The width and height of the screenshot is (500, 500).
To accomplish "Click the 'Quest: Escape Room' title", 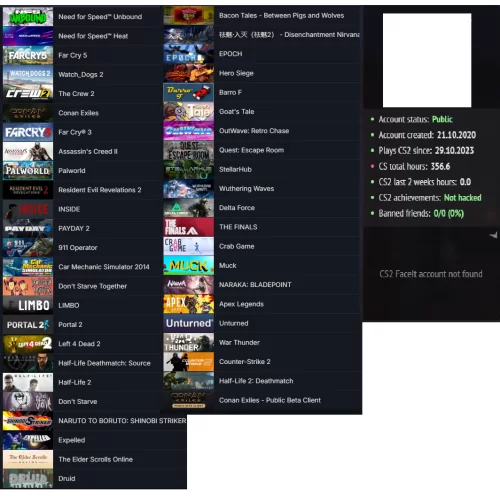I will tap(251, 150).
